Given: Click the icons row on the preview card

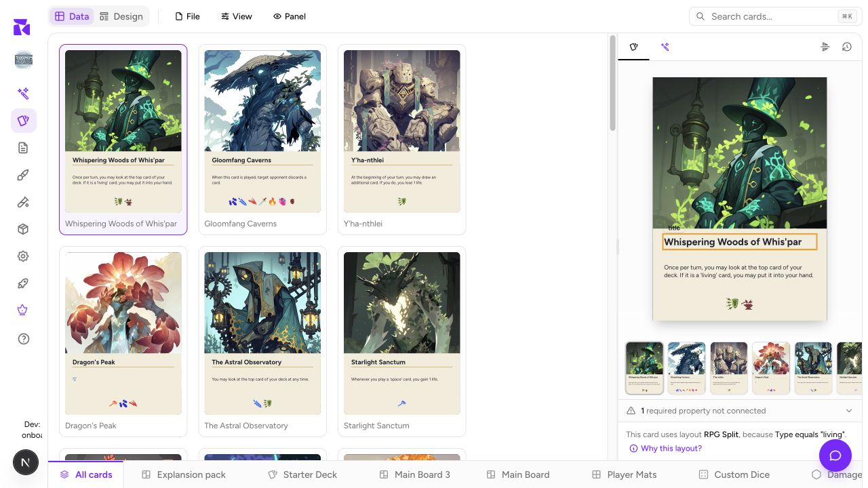Looking at the screenshot, I should click(739, 304).
